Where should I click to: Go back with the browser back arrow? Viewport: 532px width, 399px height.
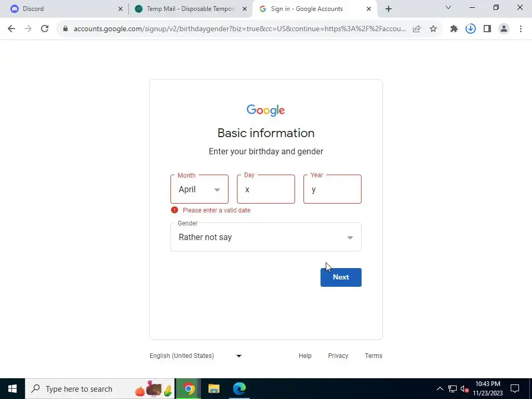pos(11,29)
